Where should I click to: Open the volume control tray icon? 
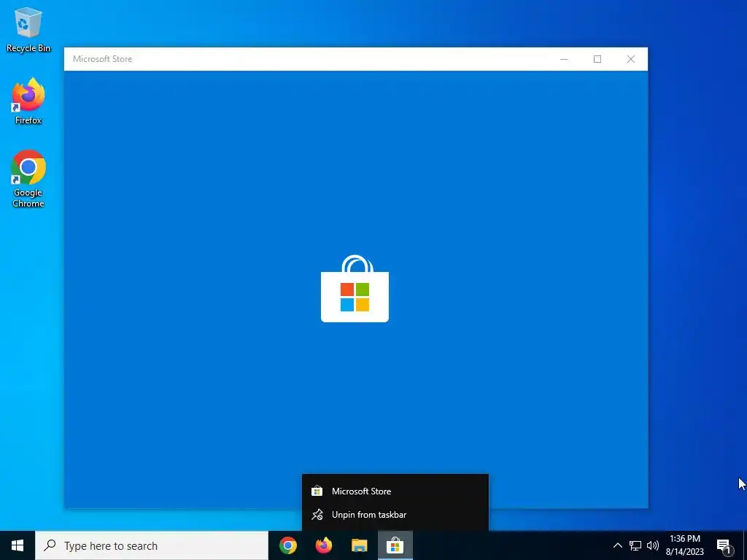pos(653,545)
